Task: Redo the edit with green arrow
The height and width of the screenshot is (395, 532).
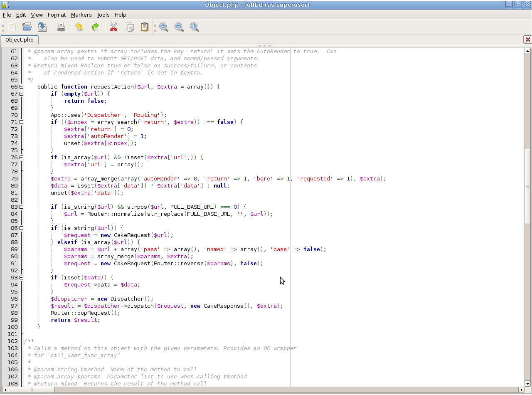Action: tap(95, 27)
